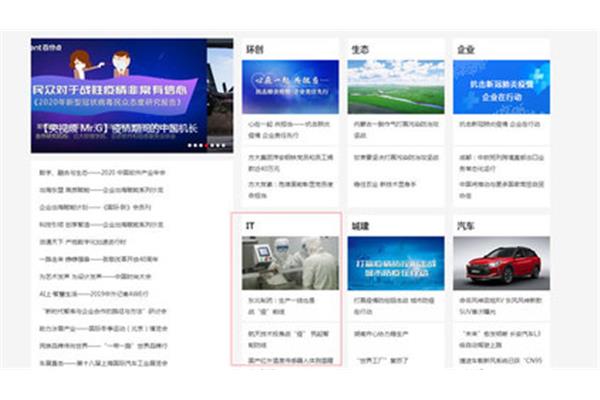The width and height of the screenshot is (600, 400).
Task: Open the headline list item mentioning 2019
Action: pyautogui.click(x=94, y=294)
